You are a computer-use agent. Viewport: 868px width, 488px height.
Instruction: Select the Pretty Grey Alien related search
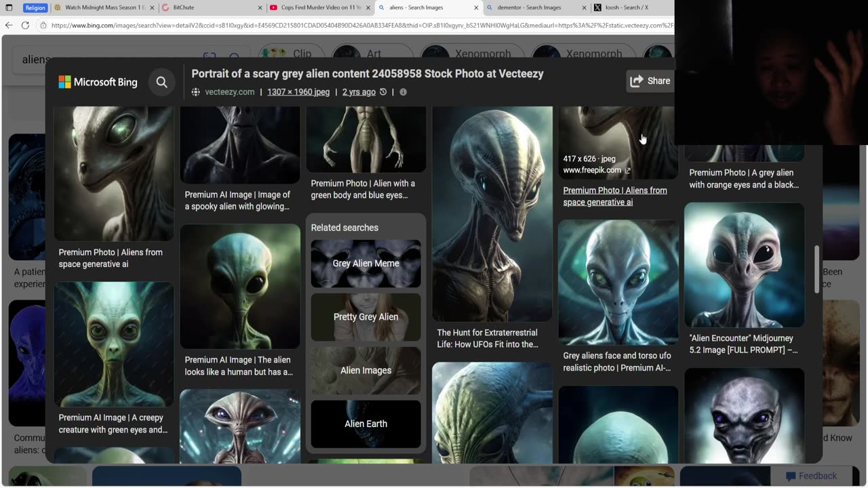366,317
